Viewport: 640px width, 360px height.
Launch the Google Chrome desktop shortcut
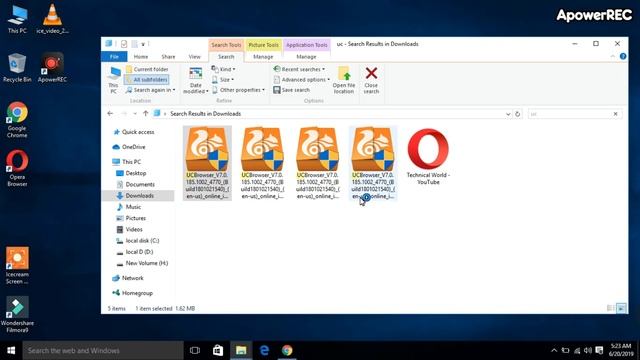tap(17, 120)
